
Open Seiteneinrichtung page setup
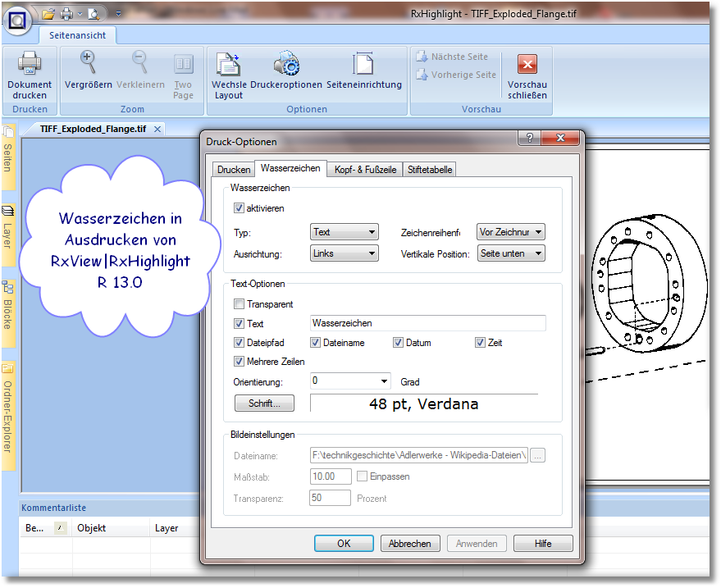tap(363, 64)
